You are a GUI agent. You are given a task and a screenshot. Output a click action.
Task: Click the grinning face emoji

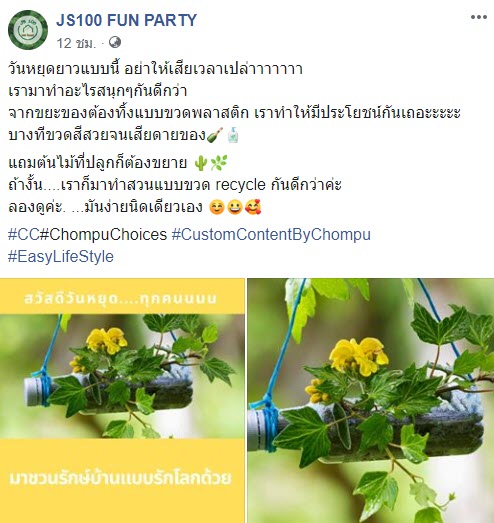click(x=235, y=207)
